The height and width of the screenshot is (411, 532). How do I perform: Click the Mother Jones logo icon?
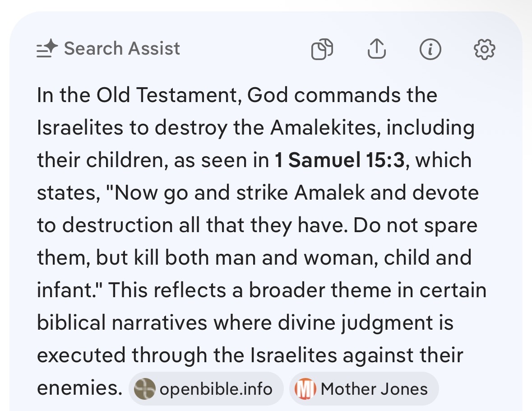305,388
